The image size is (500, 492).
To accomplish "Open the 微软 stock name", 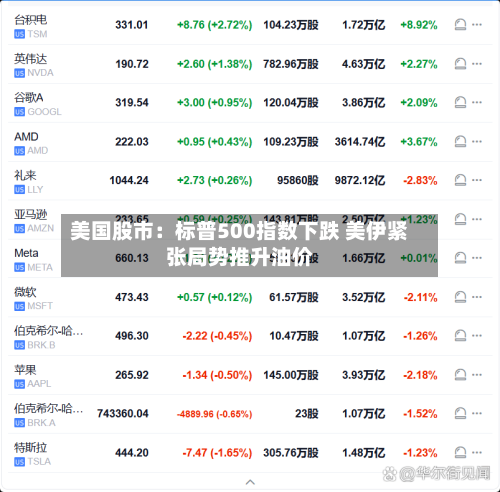I will tap(25, 292).
